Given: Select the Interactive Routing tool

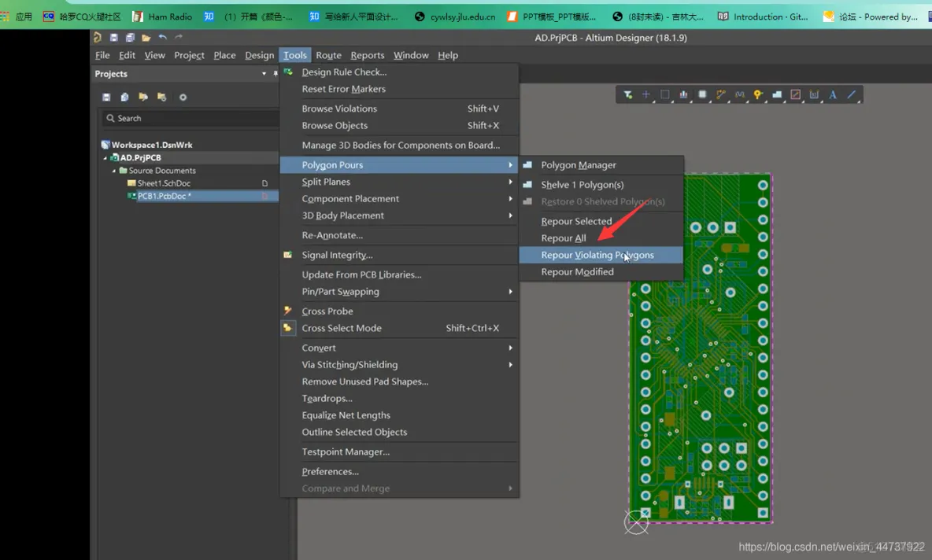Looking at the screenshot, I should click(x=721, y=94).
